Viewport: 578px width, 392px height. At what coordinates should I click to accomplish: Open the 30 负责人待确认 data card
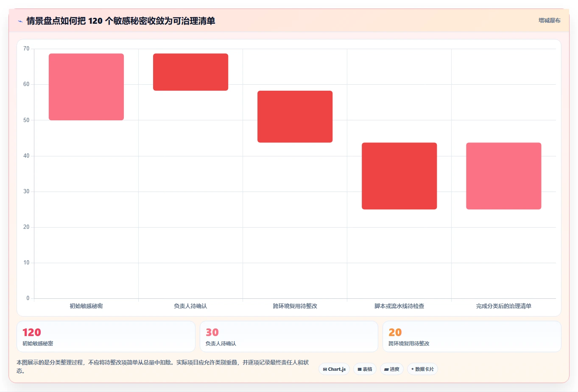289,336
